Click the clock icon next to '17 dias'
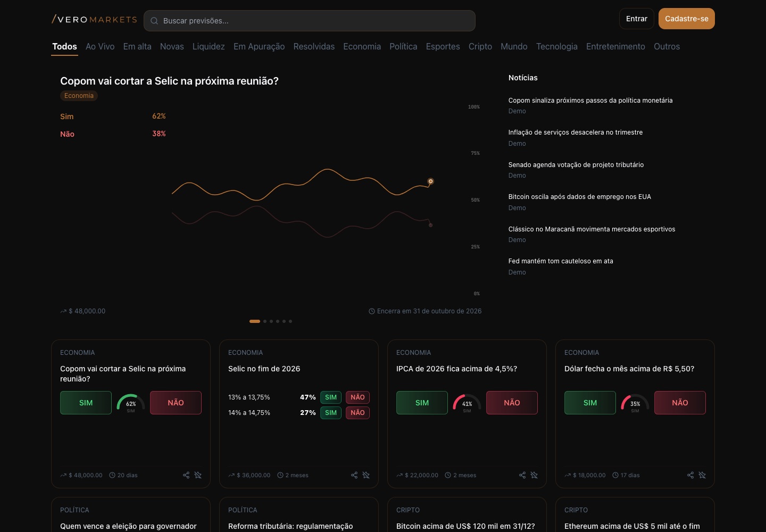 click(615, 475)
